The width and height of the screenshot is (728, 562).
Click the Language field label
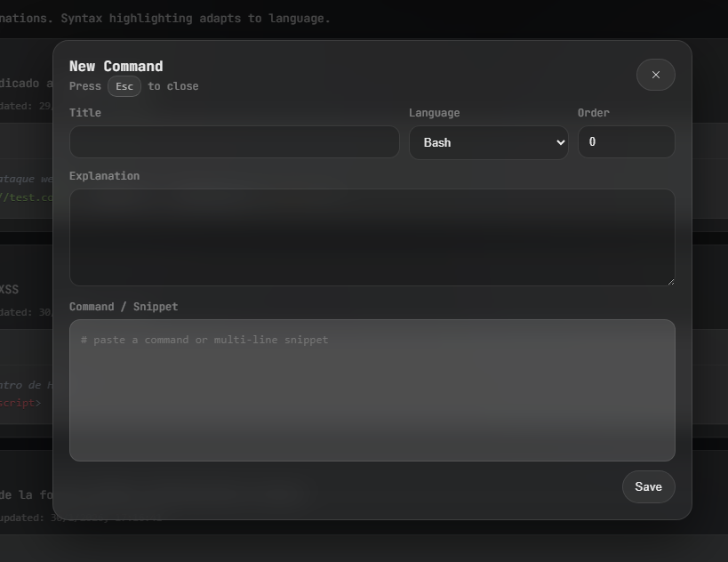[x=434, y=113]
